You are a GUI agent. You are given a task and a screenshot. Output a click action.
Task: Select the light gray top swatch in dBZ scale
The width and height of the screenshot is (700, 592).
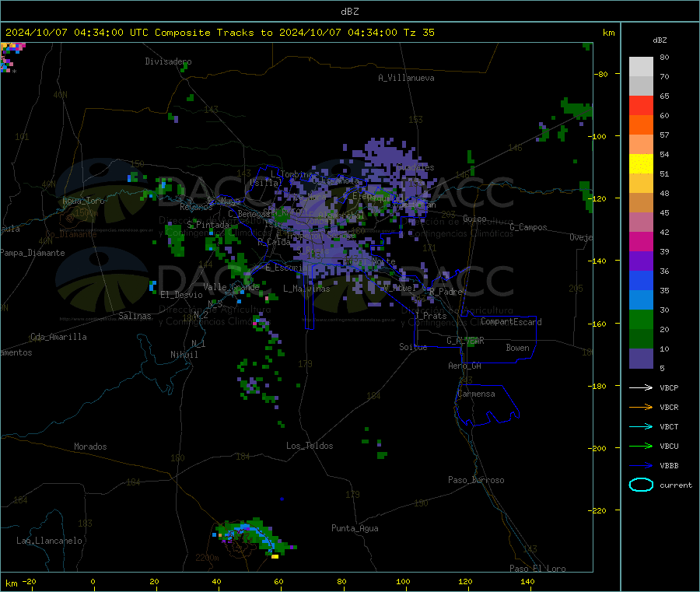641,67
